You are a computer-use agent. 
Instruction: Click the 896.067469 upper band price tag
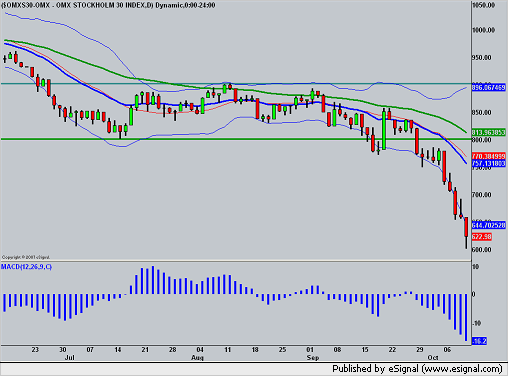pyautogui.click(x=489, y=88)
